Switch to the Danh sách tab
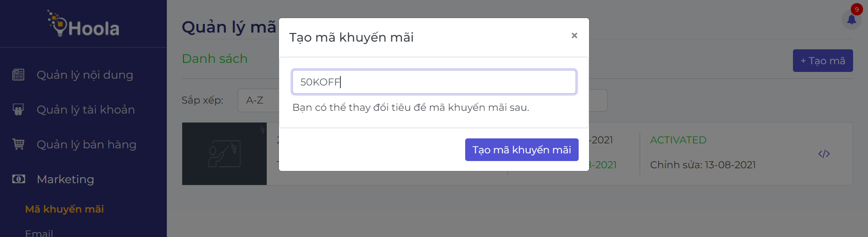This screenshot has height=237, width=868. coord(215,59)
